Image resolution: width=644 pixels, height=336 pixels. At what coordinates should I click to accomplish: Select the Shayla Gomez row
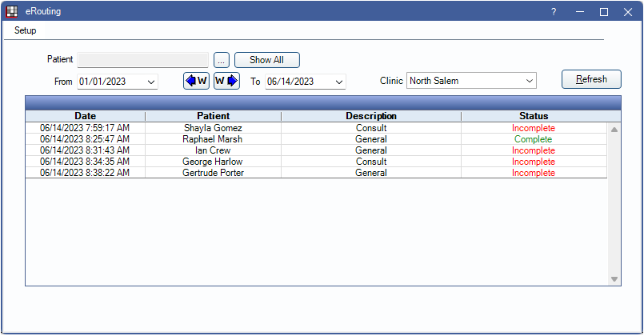click(213, 128)
